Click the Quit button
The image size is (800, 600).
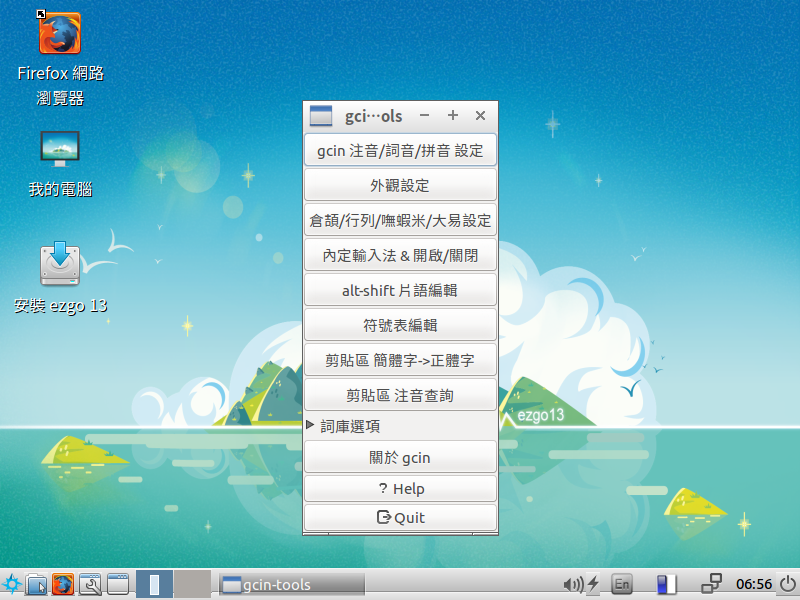(400, 518)
